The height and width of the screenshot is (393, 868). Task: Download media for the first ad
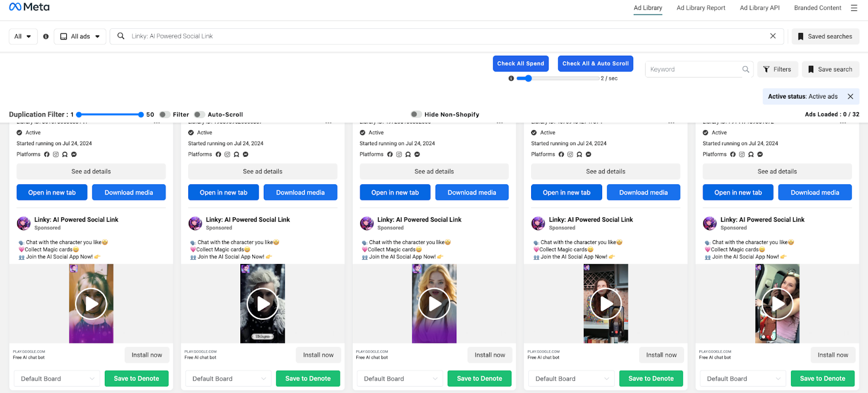click(129, 192)
